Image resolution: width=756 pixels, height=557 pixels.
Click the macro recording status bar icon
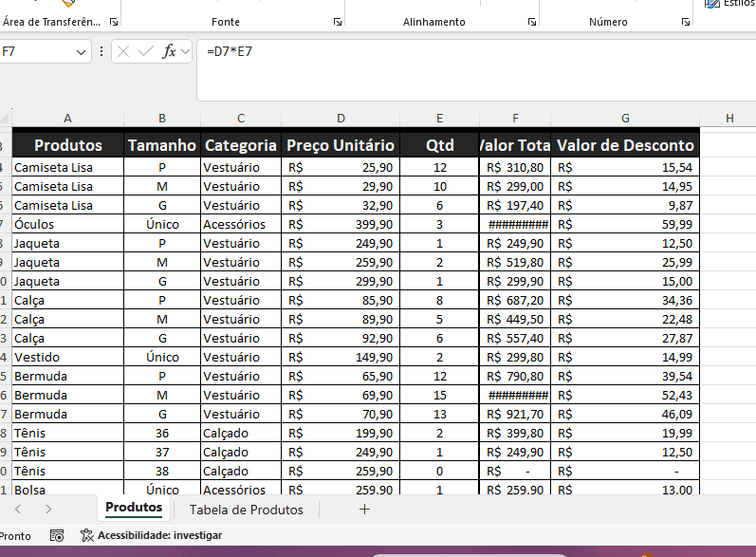[x=57, y=536]
